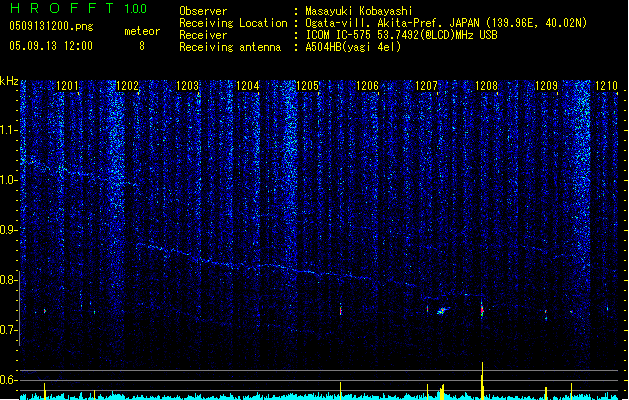The height and width of the screenshot is (400, 629).
Task: Click the 1210 time marker
Action: [606, 85]
